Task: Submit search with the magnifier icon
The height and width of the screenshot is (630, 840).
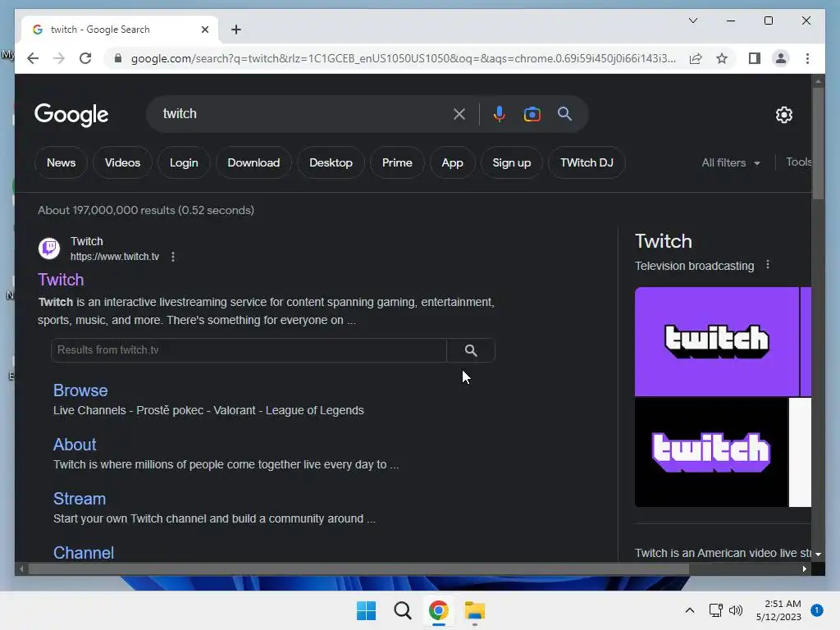Action: coord(564,113)
